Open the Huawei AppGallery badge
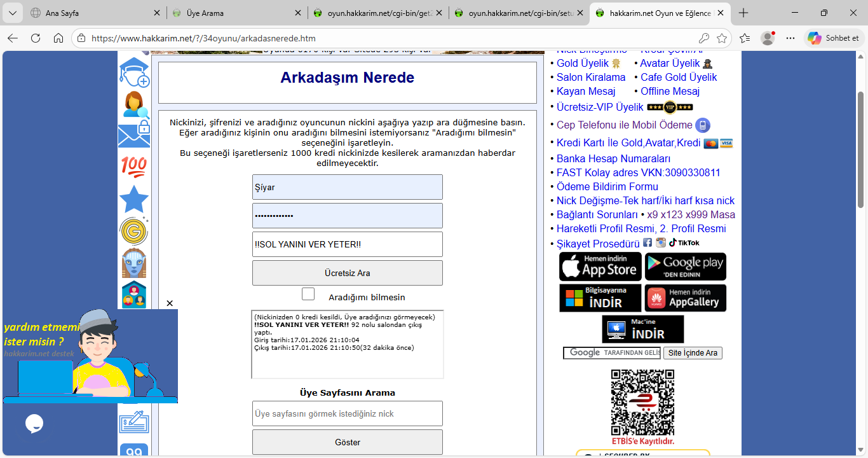Viewport: 868px width, 458px height. 686,298
